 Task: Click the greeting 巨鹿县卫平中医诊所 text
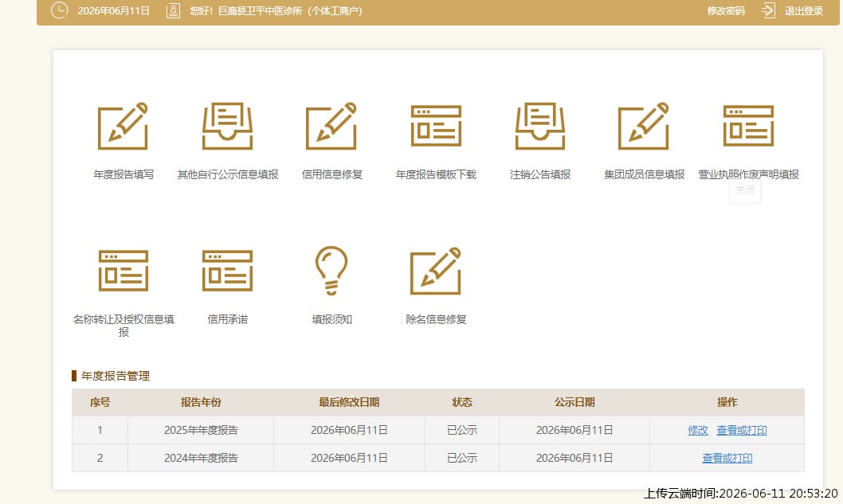260,10
